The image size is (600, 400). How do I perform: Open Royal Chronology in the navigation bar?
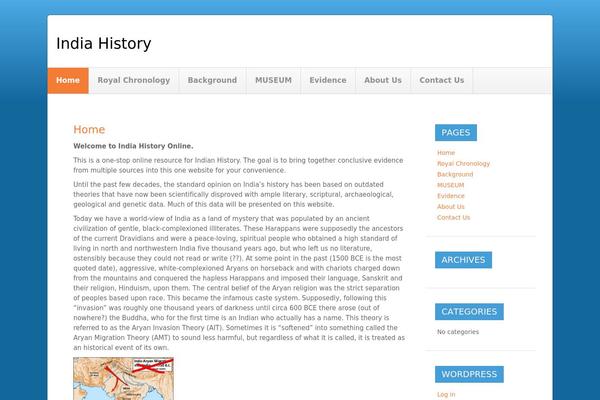click(134, 80)
